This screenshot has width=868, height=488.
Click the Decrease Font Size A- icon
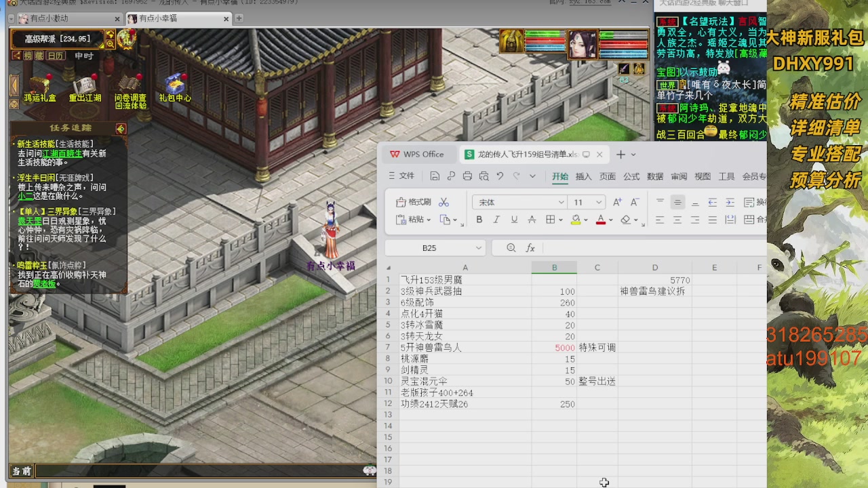click(x=635, y=202)
